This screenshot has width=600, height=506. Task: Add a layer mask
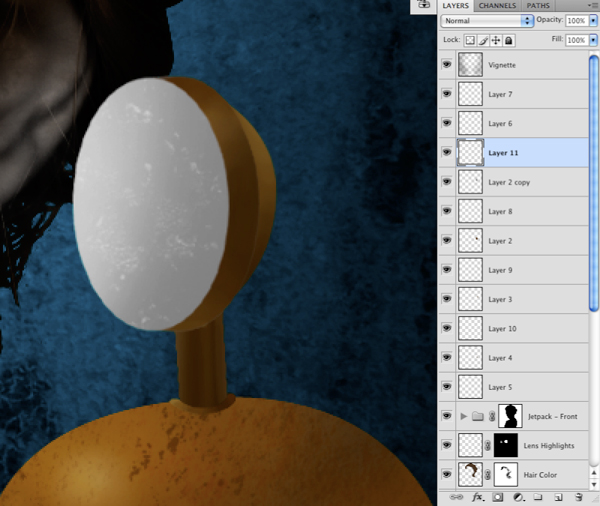[x=498, y=497]
